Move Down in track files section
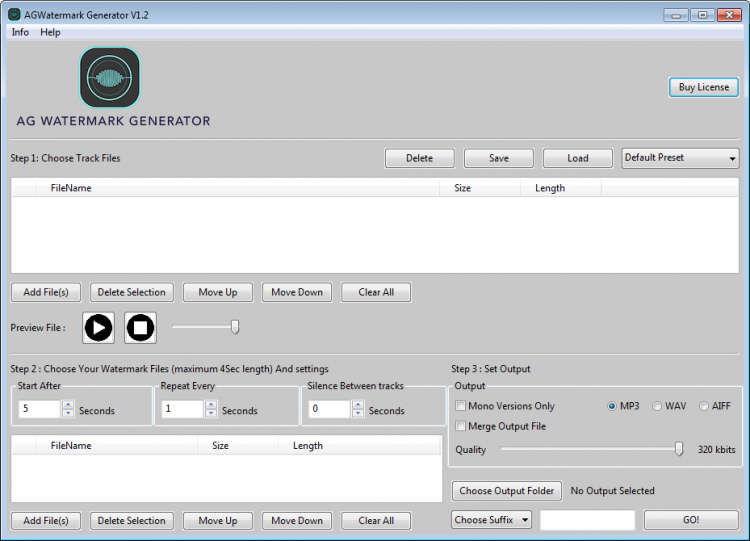Viewport: 750px width, 541px height. (297, 292)
